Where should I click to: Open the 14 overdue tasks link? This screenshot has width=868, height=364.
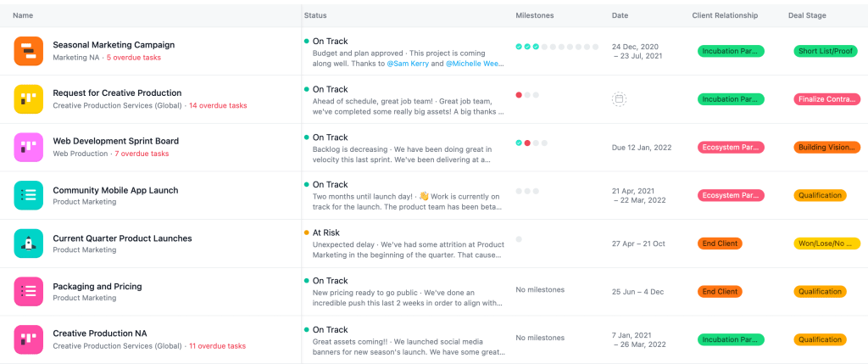coord(218,106)
